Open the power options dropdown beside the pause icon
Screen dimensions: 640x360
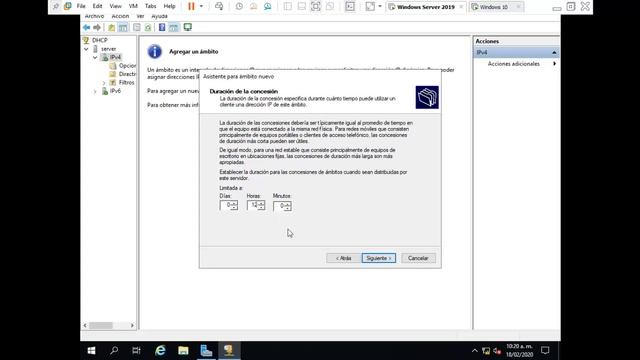tap(201, 6)
